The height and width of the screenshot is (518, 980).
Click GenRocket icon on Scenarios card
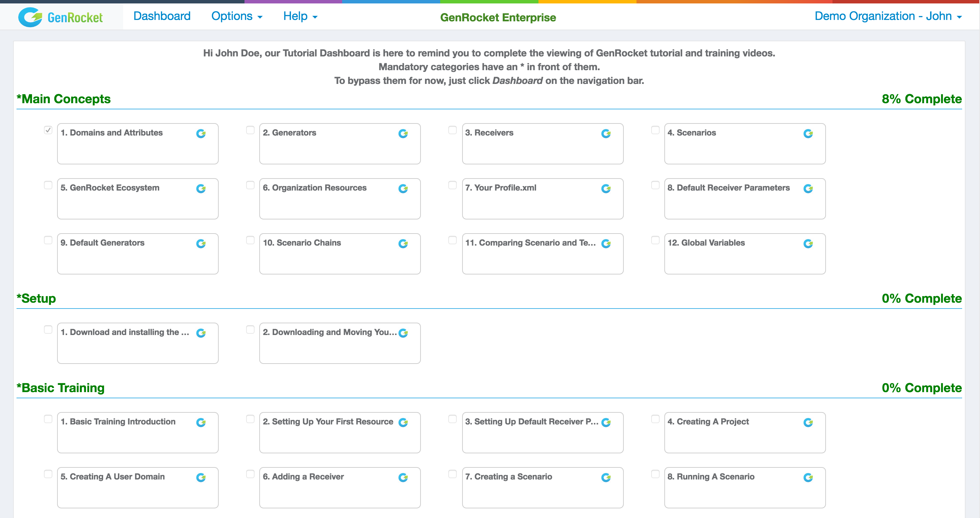pyautogui.click(x=808, y=133)
